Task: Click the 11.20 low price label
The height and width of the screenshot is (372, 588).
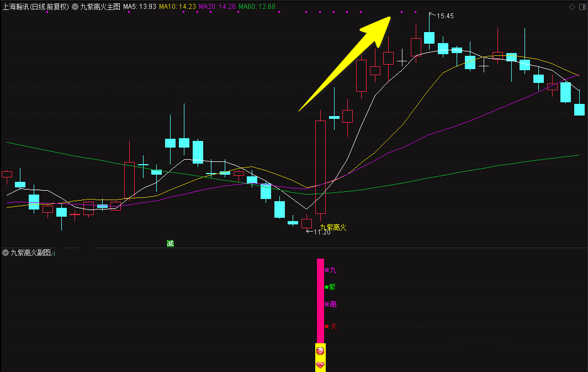Action: tap(321, 232)
